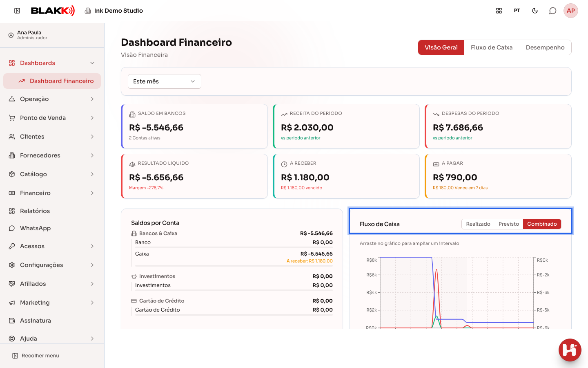Screen dimensions: 588x368
Task: Click the Ponto de Venda cart icon
Action: coord(12,118)
